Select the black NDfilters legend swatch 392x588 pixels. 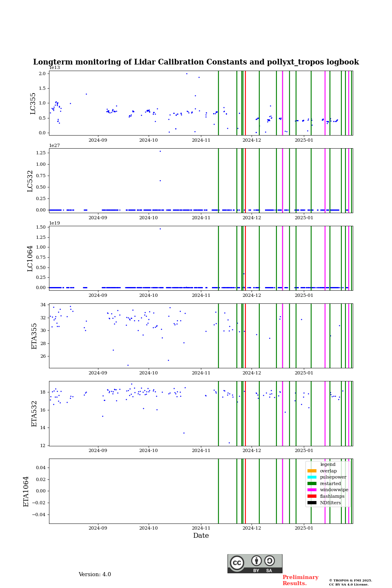(312, 503)
